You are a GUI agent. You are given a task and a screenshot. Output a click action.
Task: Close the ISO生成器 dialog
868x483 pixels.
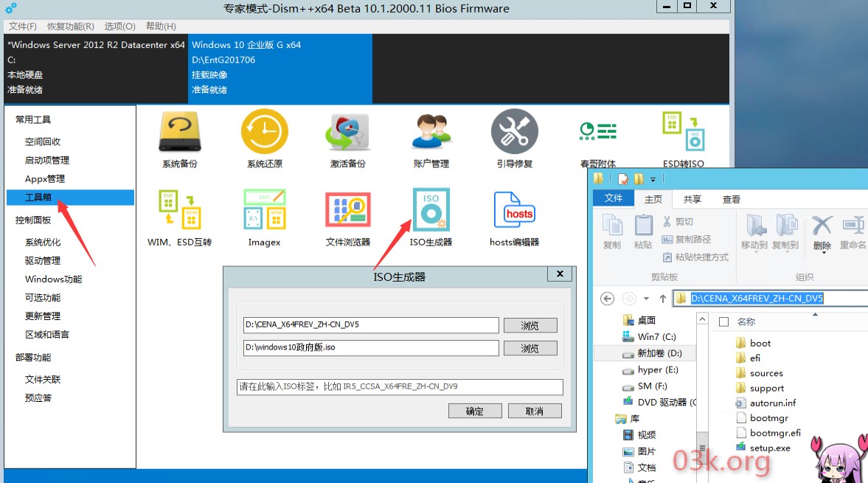click(560, 274)
